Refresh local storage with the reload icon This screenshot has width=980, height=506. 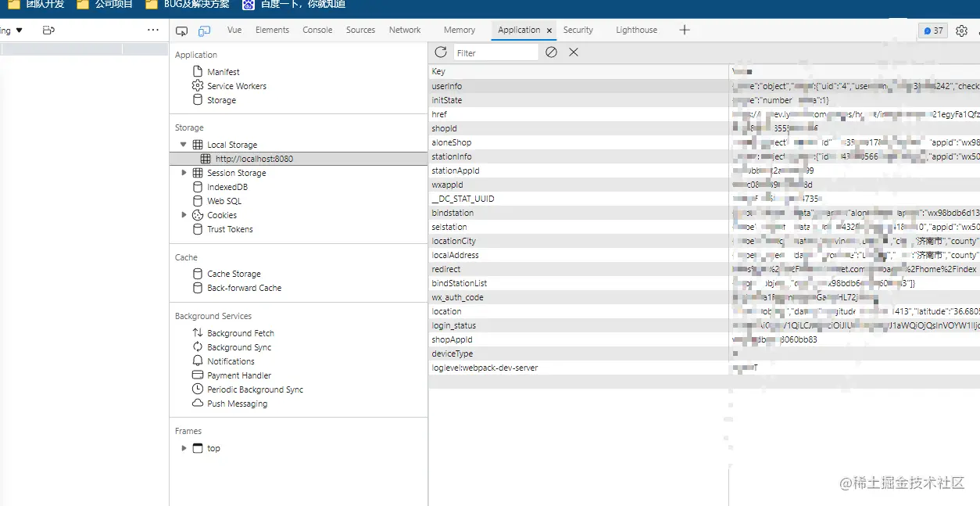pos(441,52)
